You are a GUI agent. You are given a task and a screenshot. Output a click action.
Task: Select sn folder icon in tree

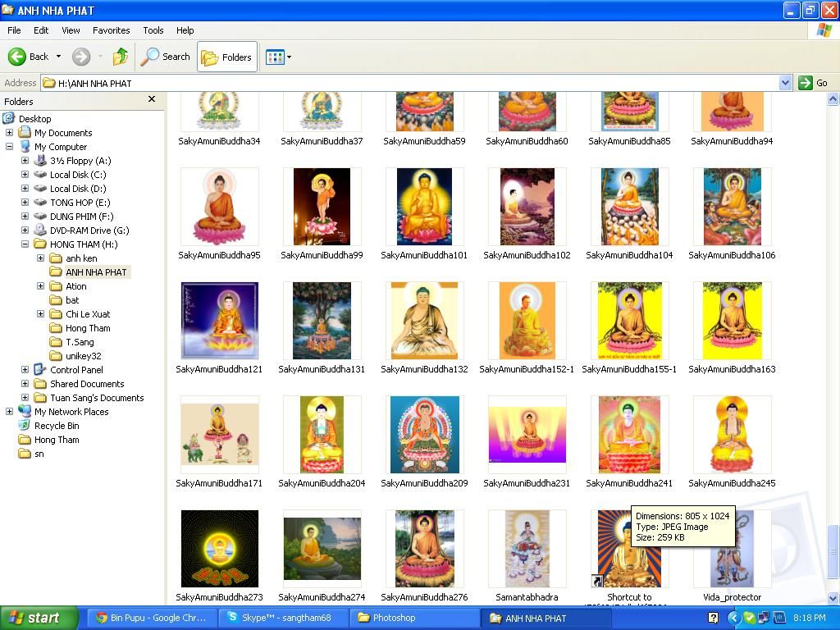point(25,454)
